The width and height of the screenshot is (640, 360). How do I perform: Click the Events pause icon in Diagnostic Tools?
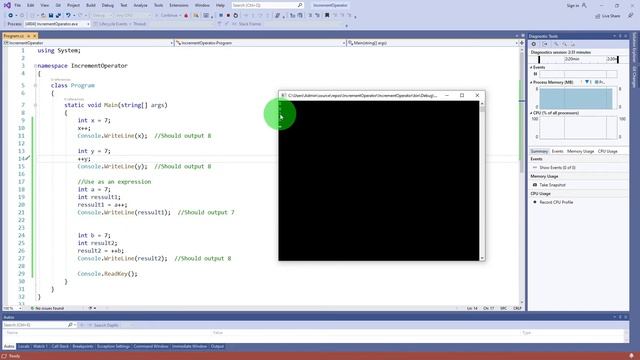(535, 74)
